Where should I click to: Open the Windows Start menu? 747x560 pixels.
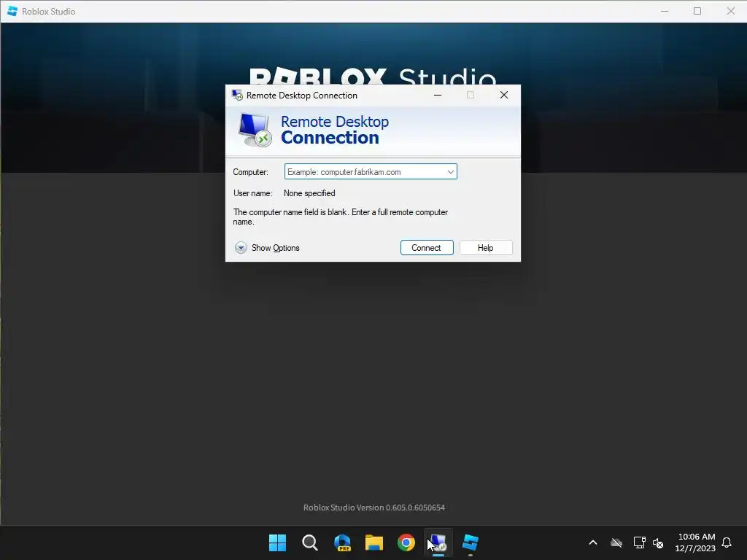coord(277,542)
